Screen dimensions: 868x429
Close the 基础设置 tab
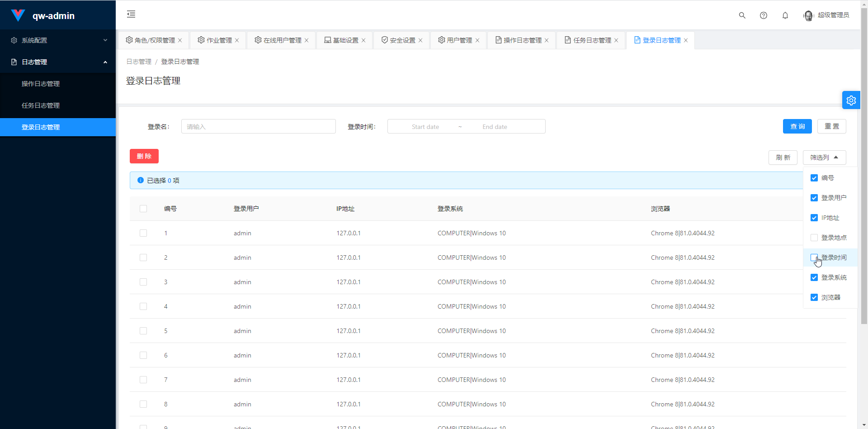[x=363, y=40]
